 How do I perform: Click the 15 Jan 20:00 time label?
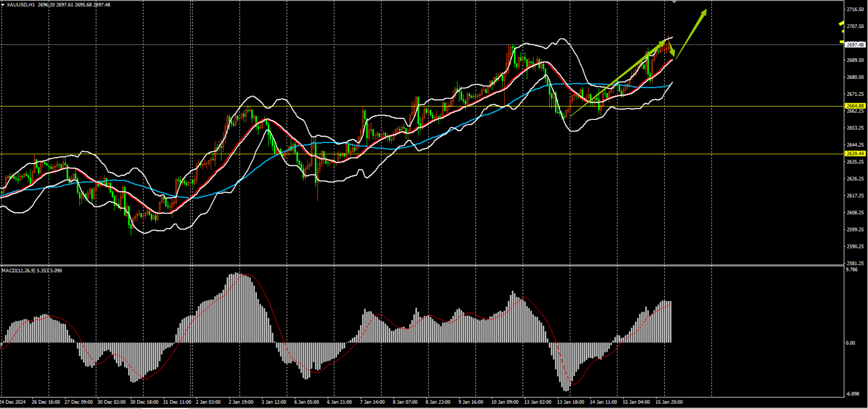tap(669, 402)
